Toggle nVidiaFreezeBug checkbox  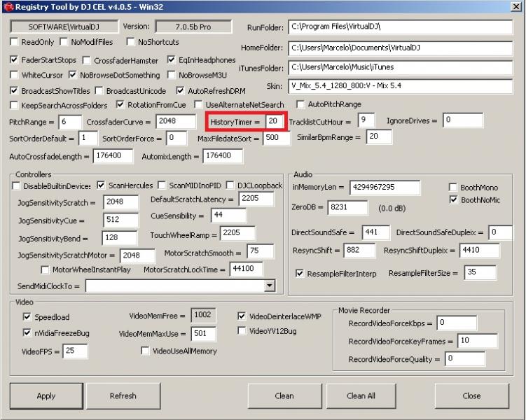pos(27,332)
